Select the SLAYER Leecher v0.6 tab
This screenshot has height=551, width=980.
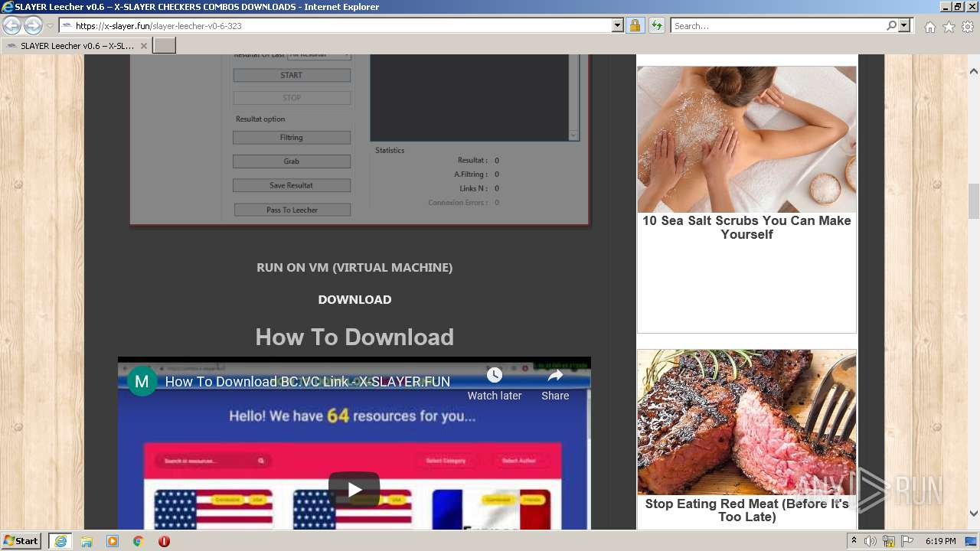76,46
